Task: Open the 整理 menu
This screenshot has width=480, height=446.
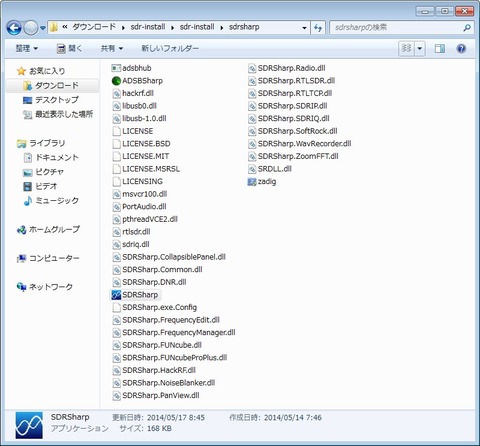Action: pyautogui.click(x=27, y=49)
